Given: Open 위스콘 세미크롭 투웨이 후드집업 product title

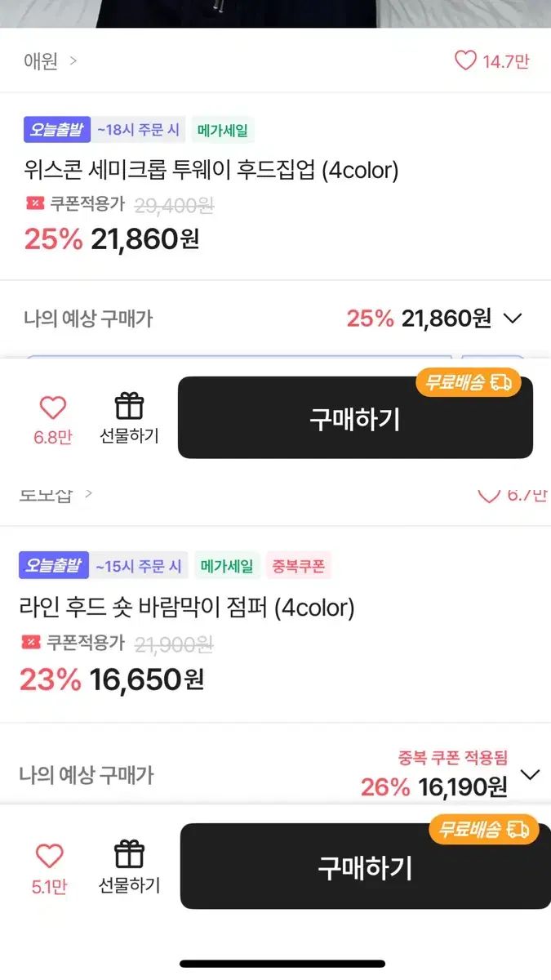Looking at the screenshot, I should [x=211, y=170].
